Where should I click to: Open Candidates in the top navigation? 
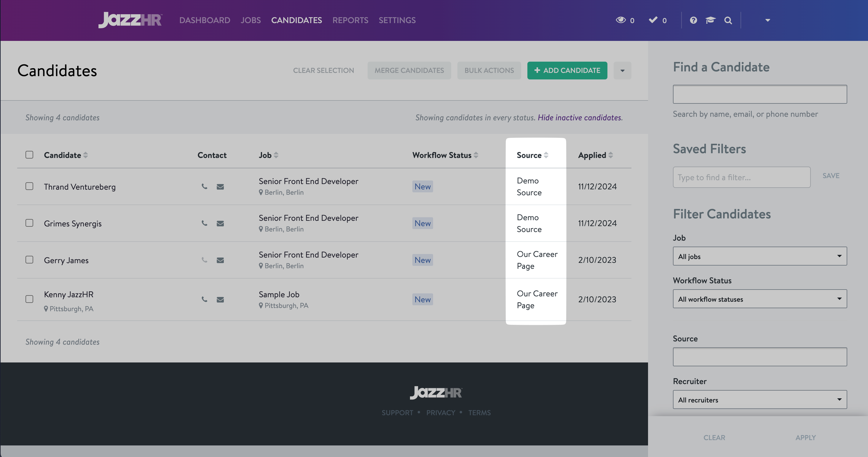tap(296, 20)
